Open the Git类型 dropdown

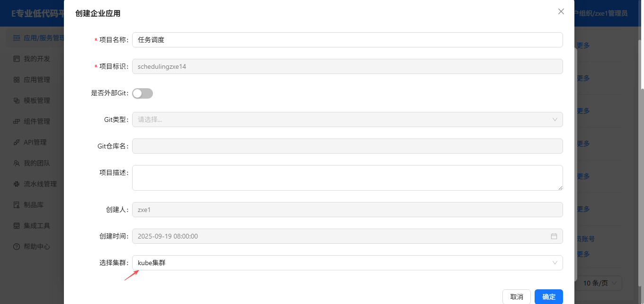point(347,120)
